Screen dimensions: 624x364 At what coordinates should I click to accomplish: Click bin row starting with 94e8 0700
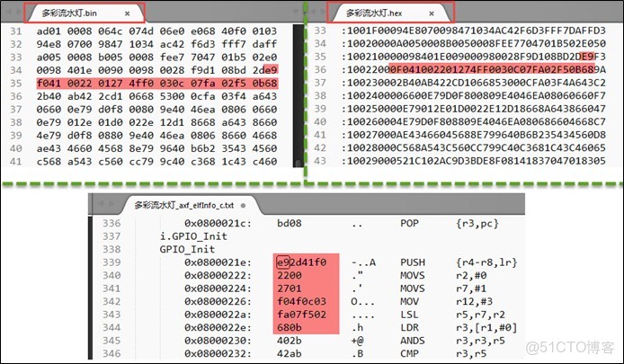tap(156, 44)
